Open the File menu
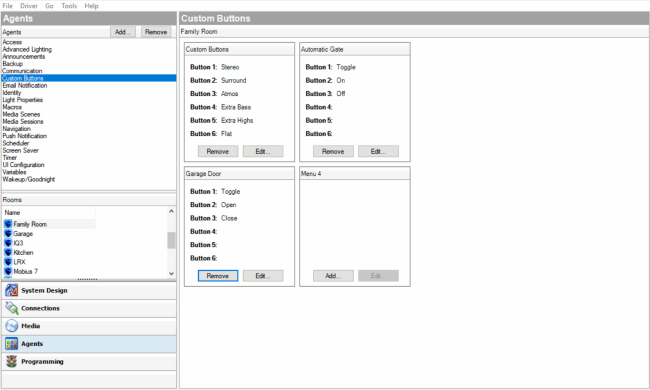 pos(7,6)
